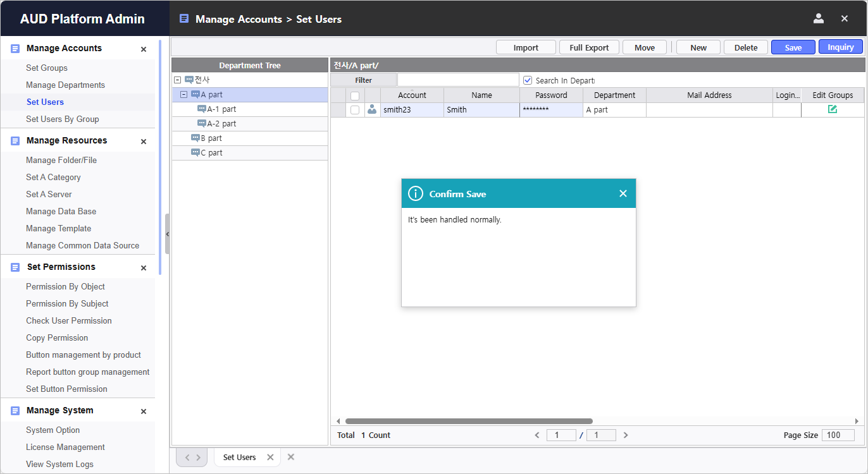Close the Set Users bottom tab

coord(270,457)
